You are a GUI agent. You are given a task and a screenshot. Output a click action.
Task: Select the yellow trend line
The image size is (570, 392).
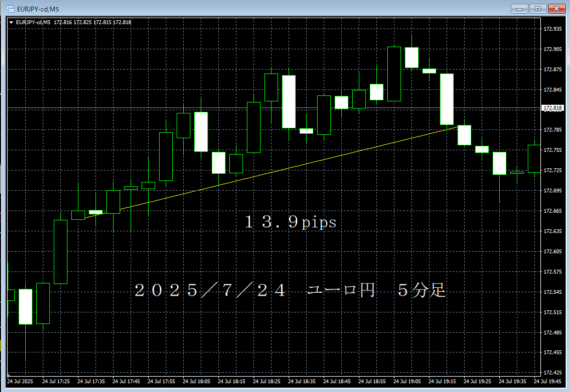click(x=271, y=173)
